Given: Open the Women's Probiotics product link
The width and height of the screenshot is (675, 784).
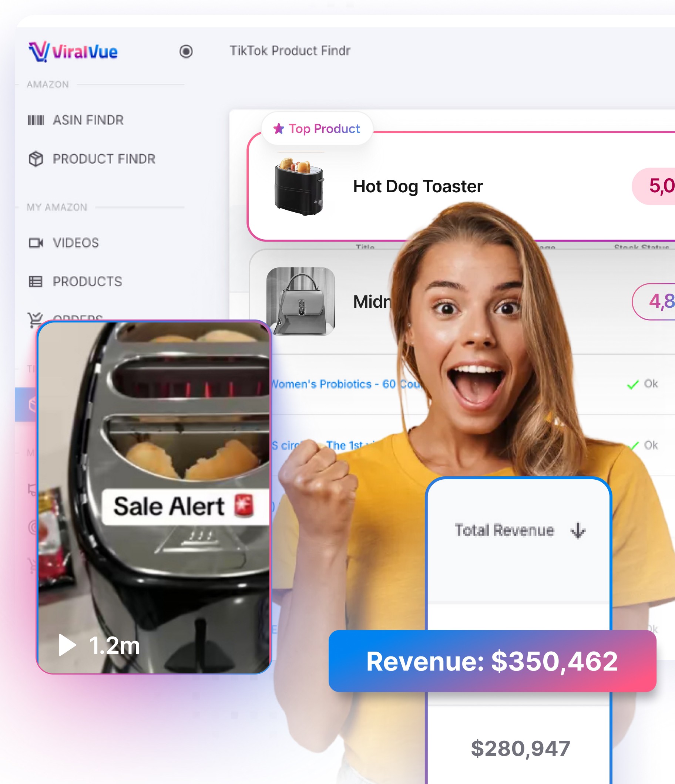Looking at the screenshot, I should click(346, 384).
